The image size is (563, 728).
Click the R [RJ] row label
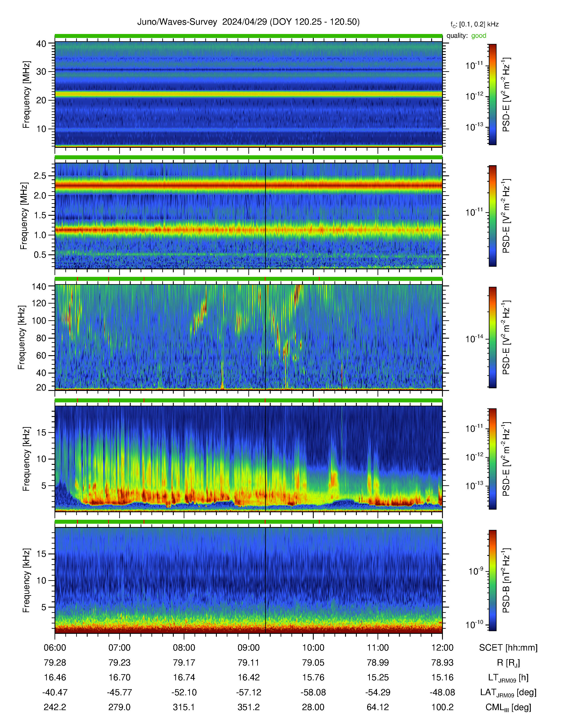pyautogui.click(x=508, y=663)
